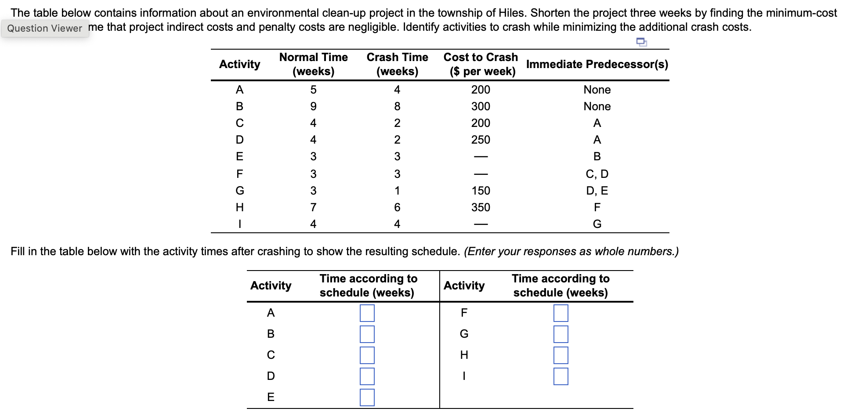Click the Normal Time column header

click(313, 64)
